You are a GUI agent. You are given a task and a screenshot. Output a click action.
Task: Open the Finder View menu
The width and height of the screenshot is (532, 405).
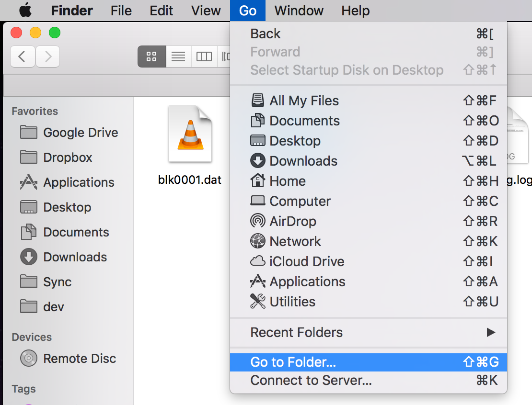[x=206, y=10]
